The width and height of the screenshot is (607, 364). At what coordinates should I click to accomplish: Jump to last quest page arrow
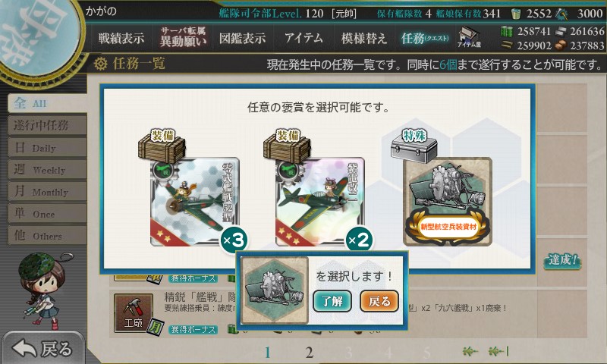click(x=498, y=351)
